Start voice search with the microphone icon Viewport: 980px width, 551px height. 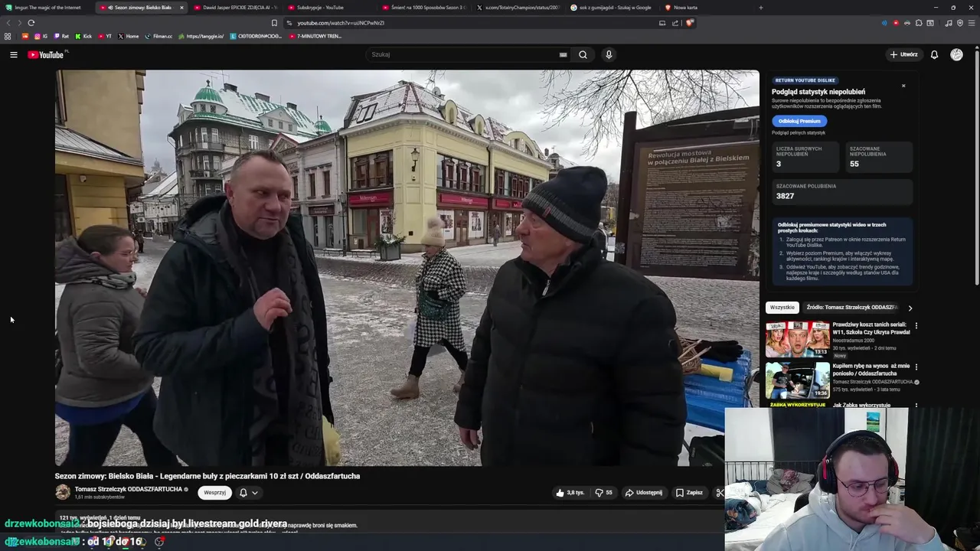[x=609, y=54]
